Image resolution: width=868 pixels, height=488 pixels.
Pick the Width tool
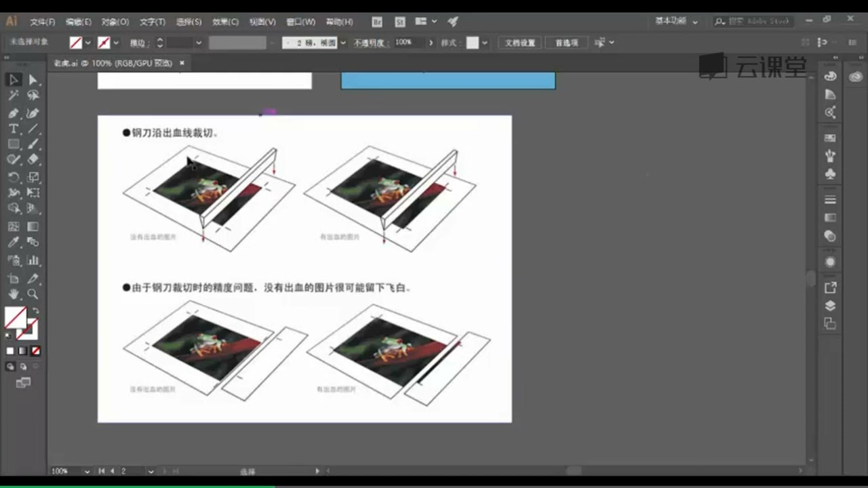[14, 193]
